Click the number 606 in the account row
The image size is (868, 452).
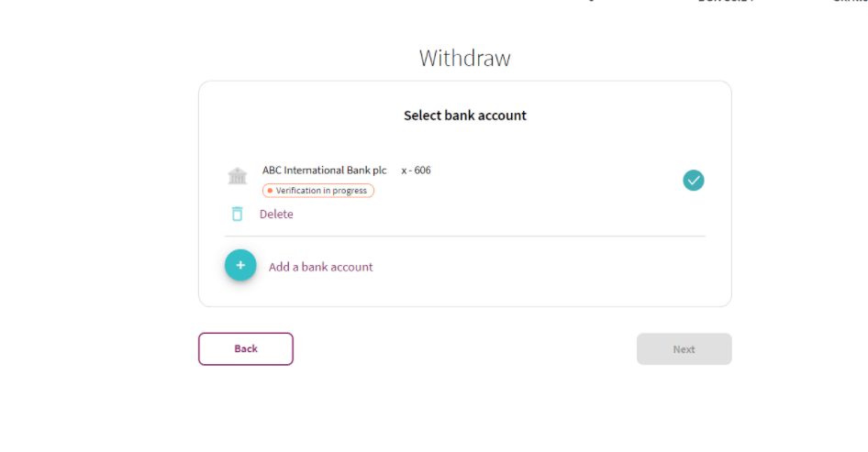point(422,171)
